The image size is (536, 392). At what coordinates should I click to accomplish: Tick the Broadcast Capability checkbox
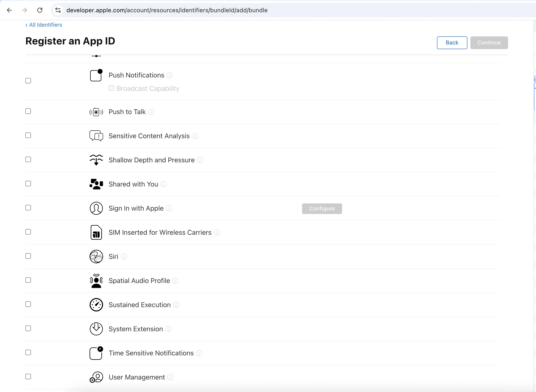[111, 88]
